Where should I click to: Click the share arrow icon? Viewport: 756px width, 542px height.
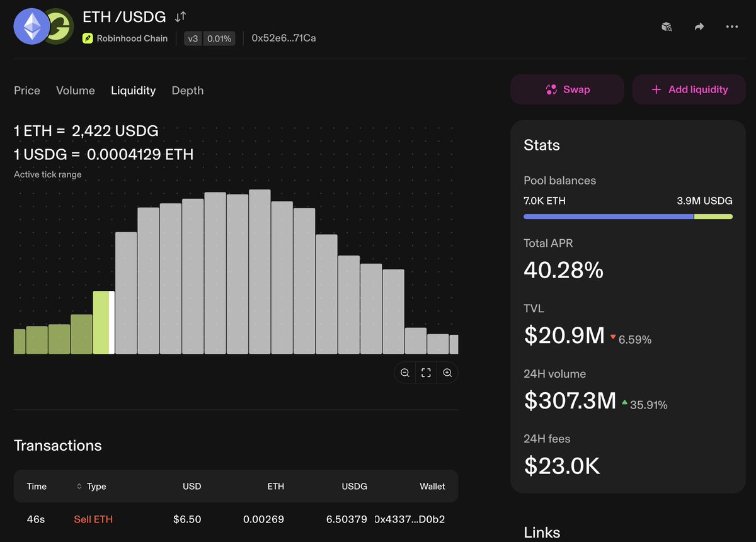[x=699, y=26]
